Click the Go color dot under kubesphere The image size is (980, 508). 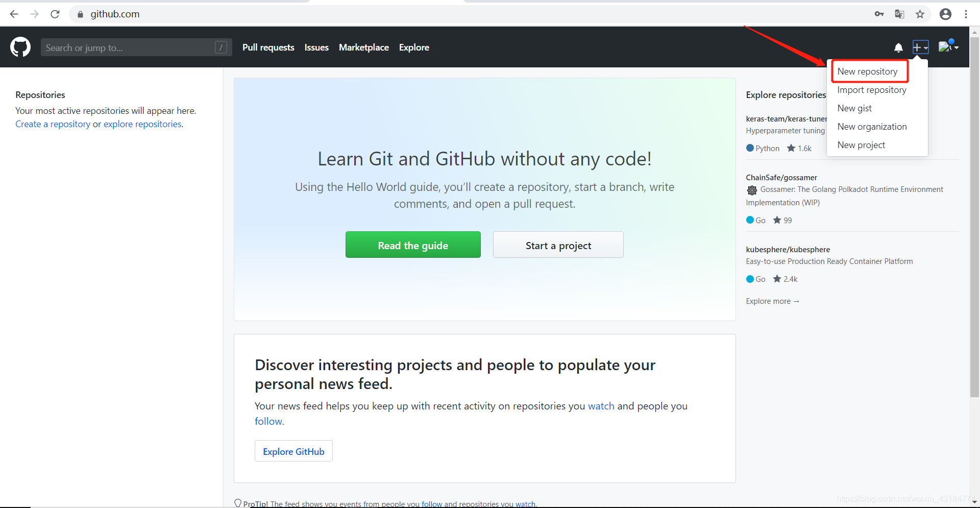pos(750,279)
